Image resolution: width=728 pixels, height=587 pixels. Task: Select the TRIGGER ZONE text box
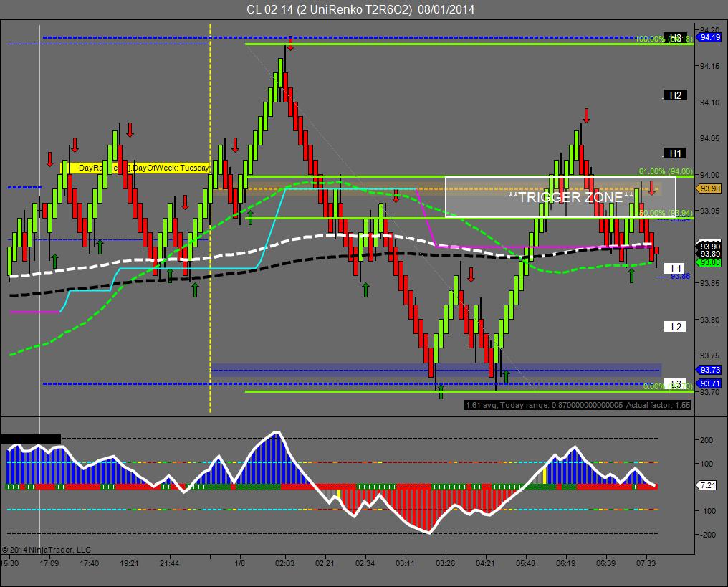pyautogui.click(x=560, y=197)
